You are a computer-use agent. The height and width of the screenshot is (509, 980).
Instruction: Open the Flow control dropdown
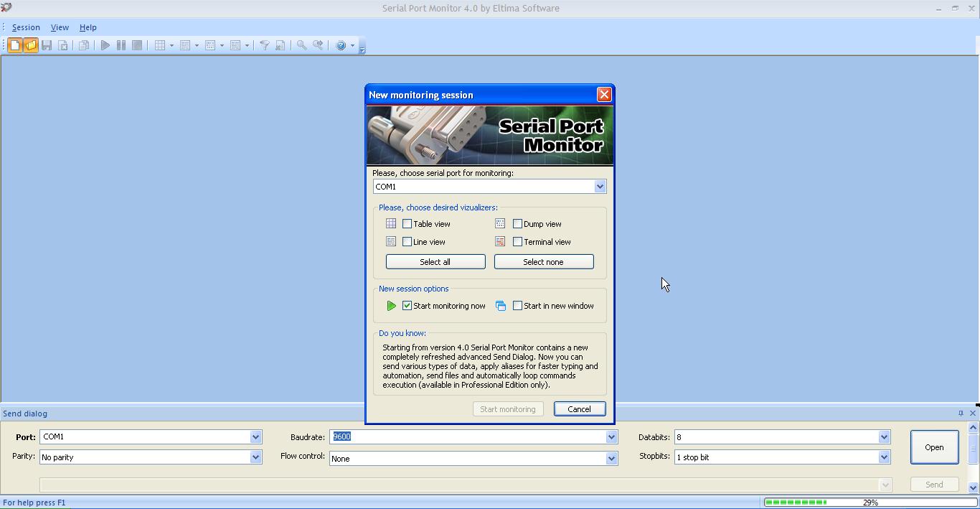611,458
